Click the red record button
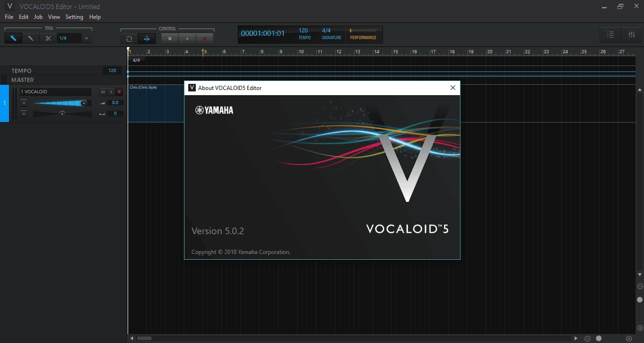Screen dimensions: 644x343 point(205,39)
